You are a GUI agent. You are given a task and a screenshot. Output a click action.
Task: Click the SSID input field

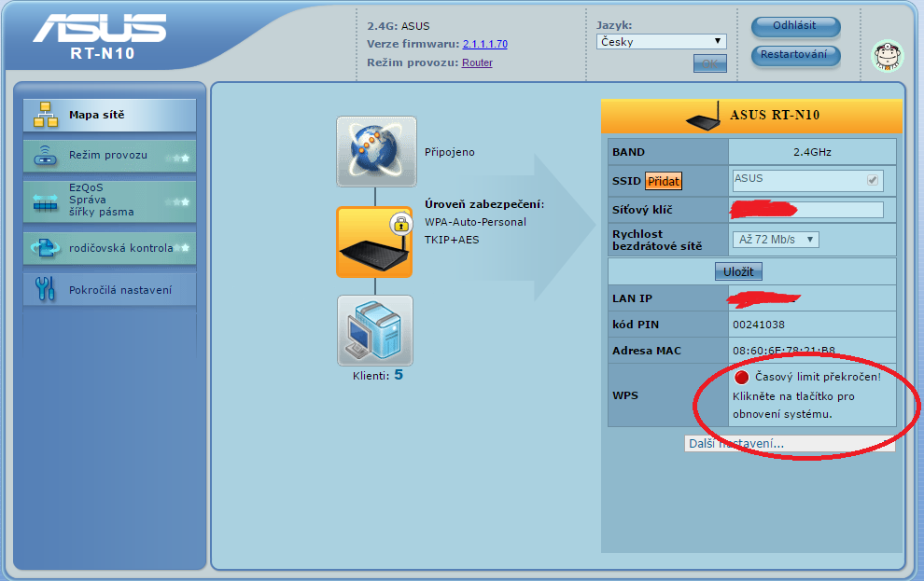pyautogui.click(x=808, y=180)
